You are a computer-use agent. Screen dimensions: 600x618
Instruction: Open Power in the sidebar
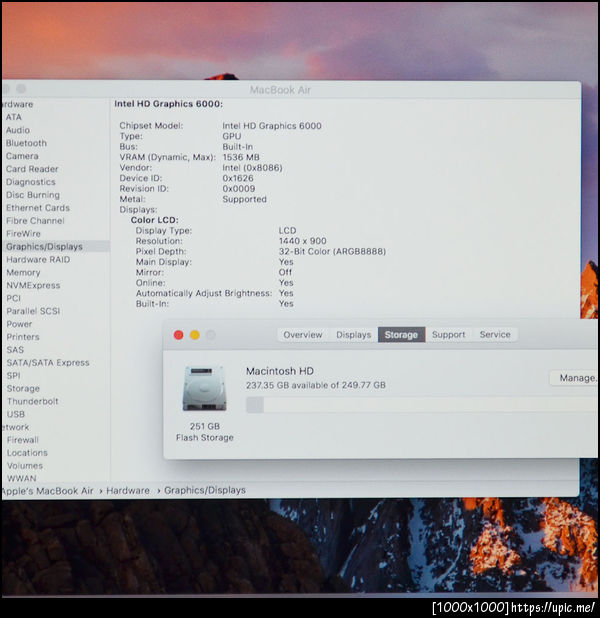(19, 324)
